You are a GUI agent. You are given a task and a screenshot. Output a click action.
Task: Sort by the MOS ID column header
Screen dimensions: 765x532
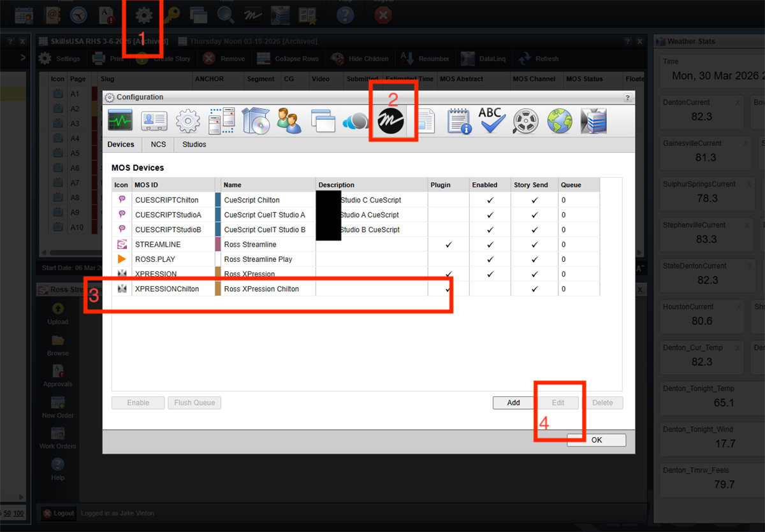pyautogui.click(x=173, y=185)
